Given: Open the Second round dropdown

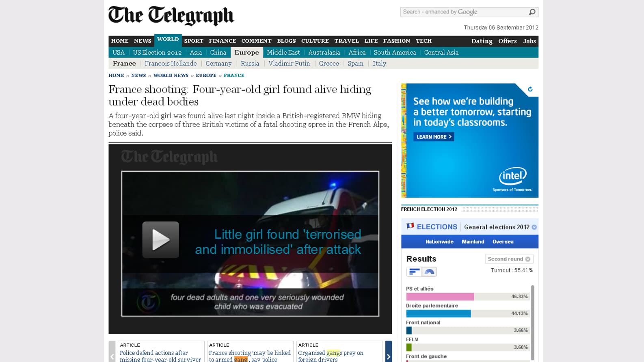Looking at the screenshot, I should (x=509, y=259).
